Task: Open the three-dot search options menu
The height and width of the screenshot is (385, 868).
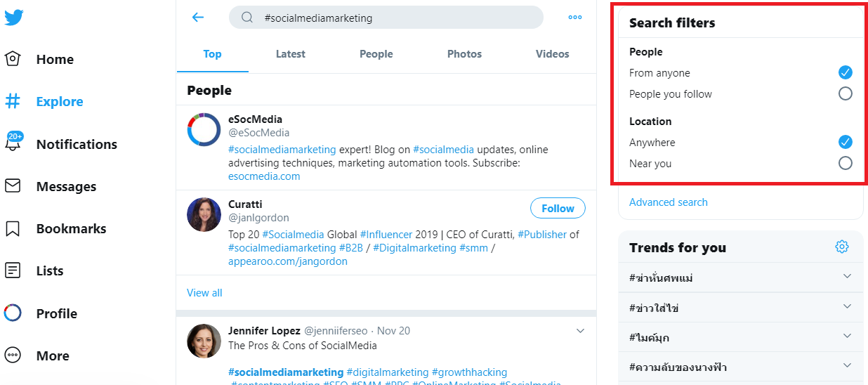Action: coord(575,18)
